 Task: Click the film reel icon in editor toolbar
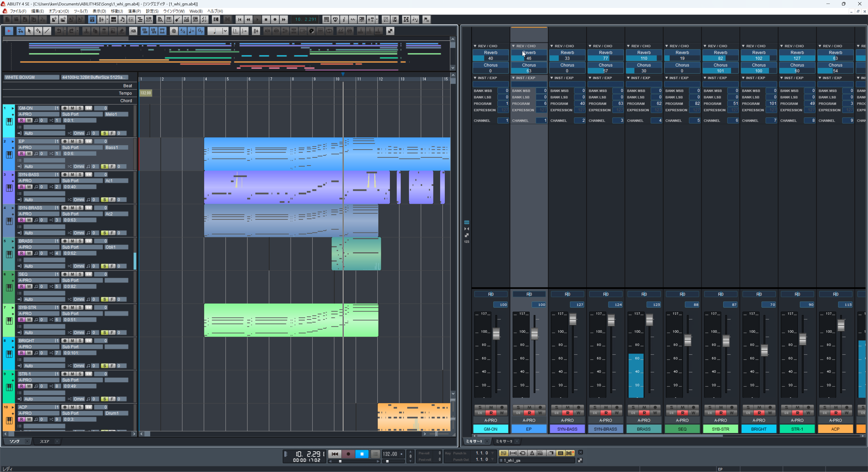tap(174, 31)
